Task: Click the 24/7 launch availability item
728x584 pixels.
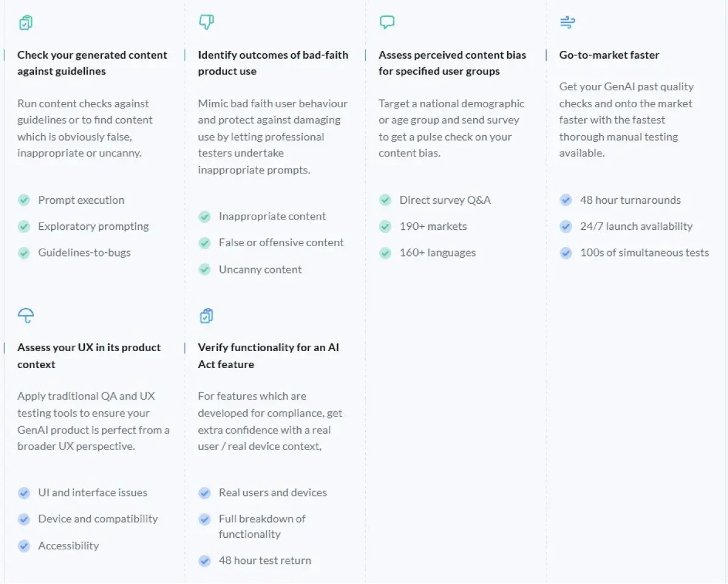Action: 636,226
